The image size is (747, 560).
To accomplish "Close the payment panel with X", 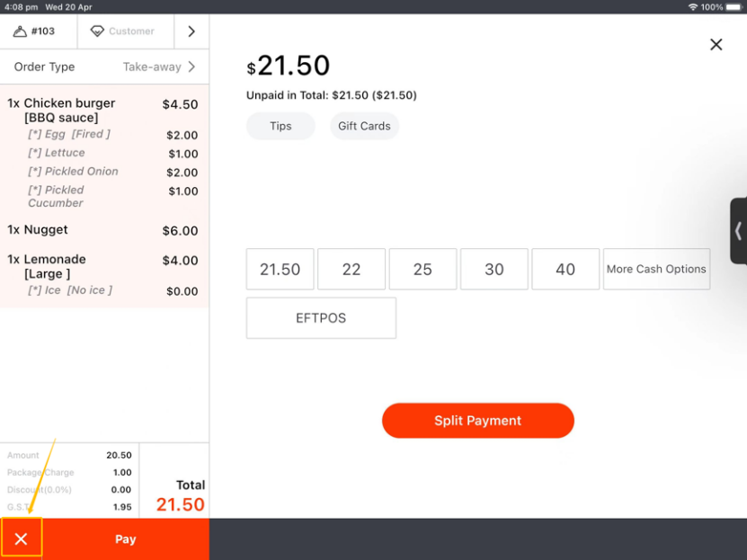I will point(716,44).
